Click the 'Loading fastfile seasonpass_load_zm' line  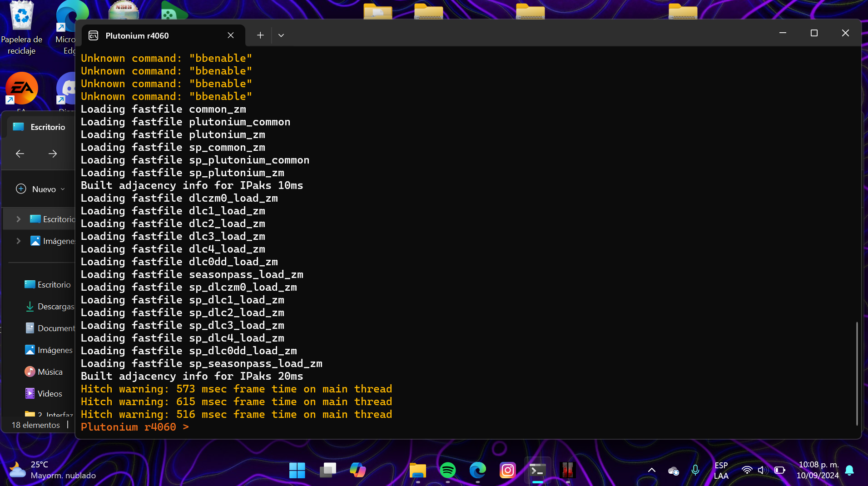click(x=192, y=275)
